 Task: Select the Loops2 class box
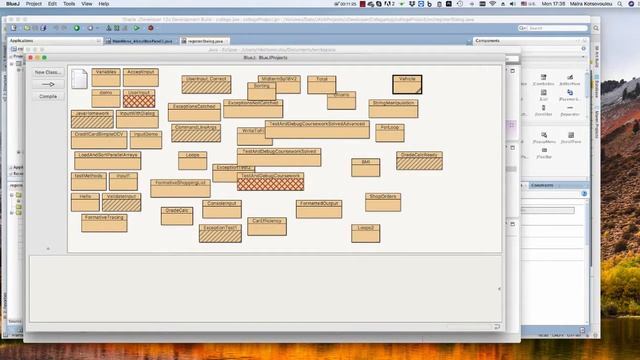click(x=366, y=233)
